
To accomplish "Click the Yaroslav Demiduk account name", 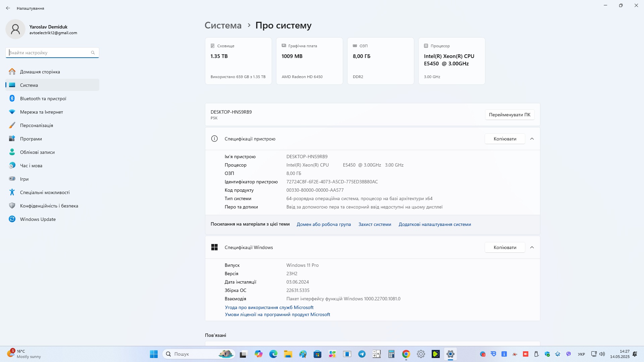I will (x=48, y=27).
